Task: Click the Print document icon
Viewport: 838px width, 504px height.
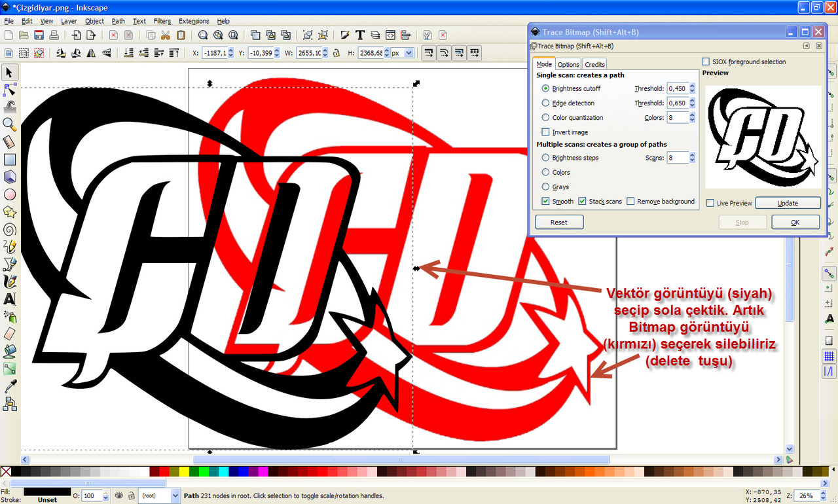Action: point(54,35)
